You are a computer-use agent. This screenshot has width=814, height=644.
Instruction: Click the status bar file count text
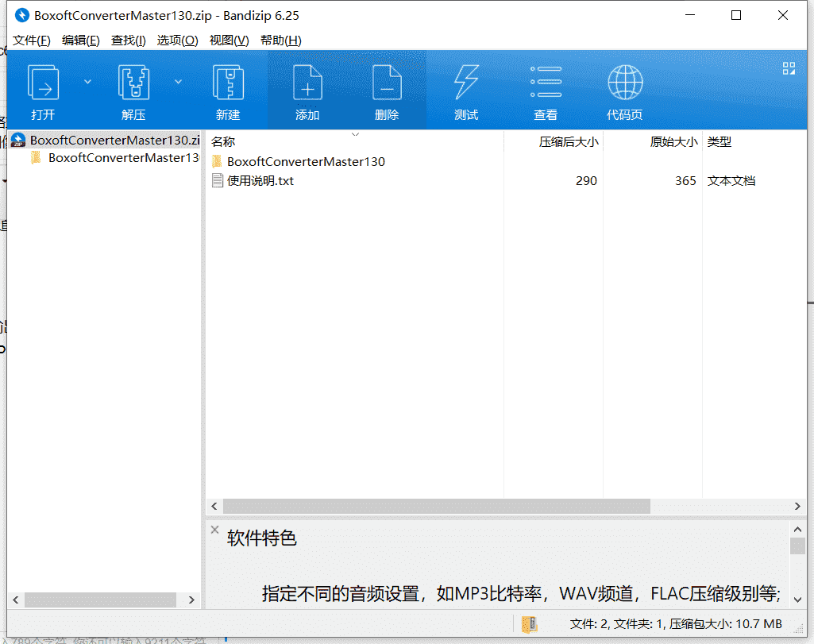(x=675, y=624)
